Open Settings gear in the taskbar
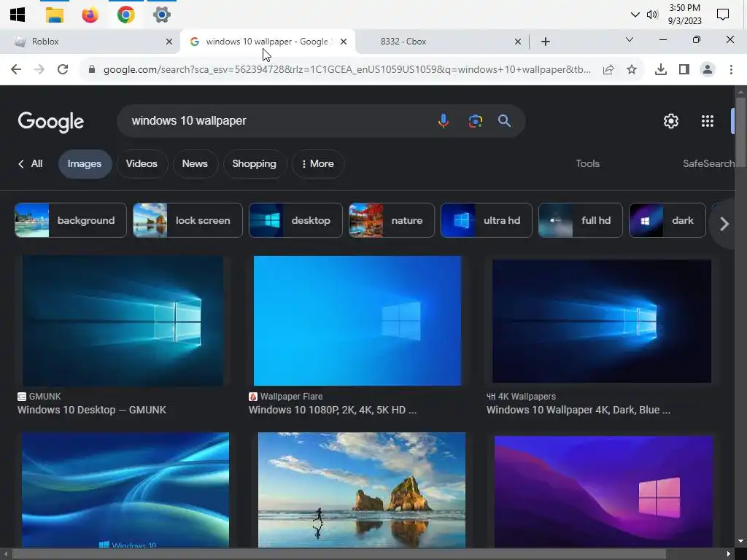 pyautogui.click(x=161, y=15)
